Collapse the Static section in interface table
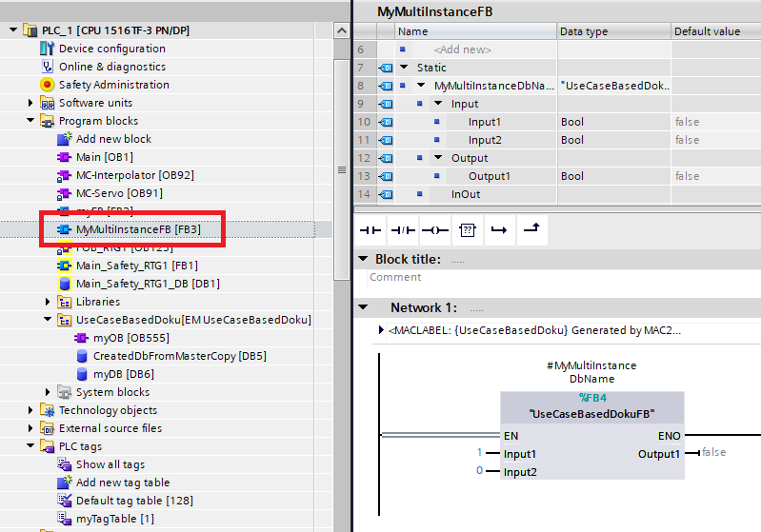This screenshot has width=761, height=532. [404, 67]
